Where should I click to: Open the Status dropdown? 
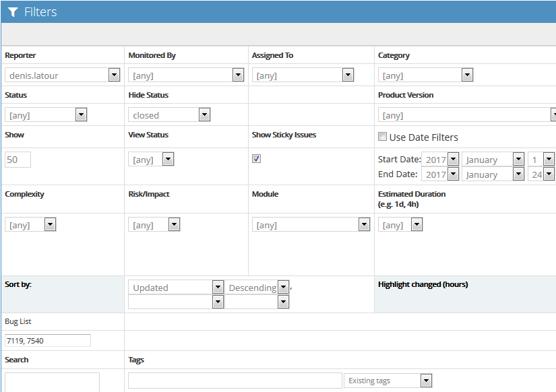coord(46,115)
